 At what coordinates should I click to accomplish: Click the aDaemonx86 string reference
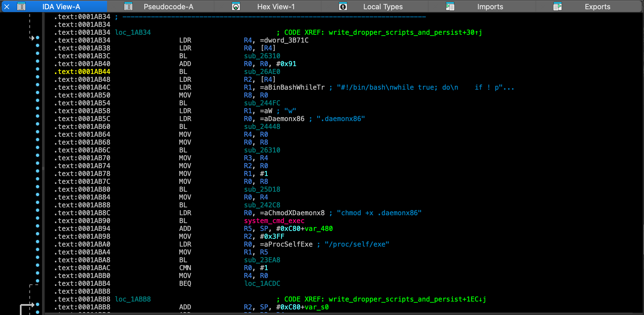pos(284,119)
